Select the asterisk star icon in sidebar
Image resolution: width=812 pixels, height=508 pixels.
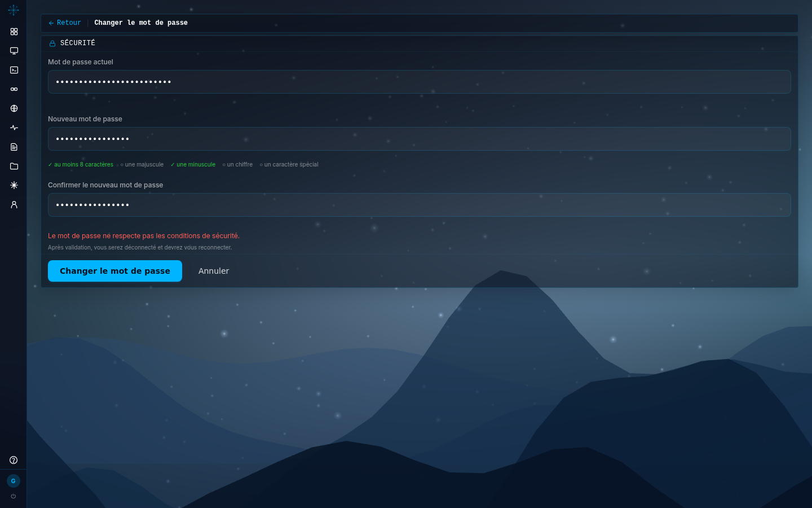click(x=14, y=185)
